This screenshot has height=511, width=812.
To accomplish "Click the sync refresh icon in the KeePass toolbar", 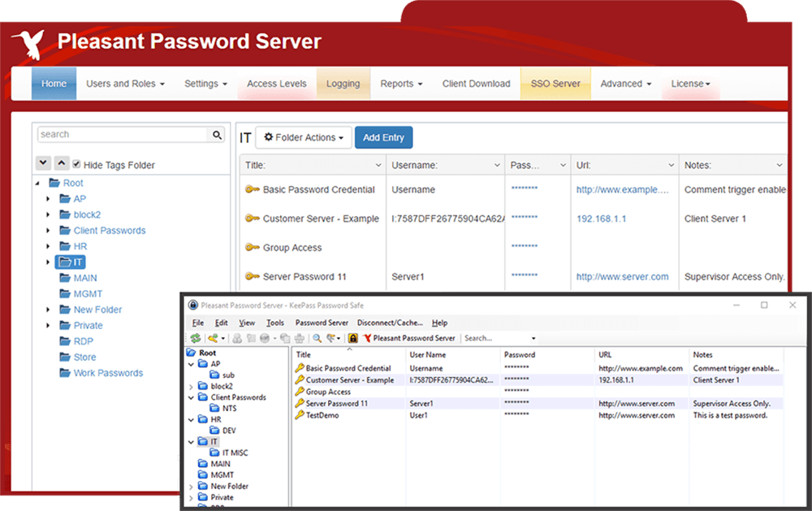I will click(x=196, y=339).
